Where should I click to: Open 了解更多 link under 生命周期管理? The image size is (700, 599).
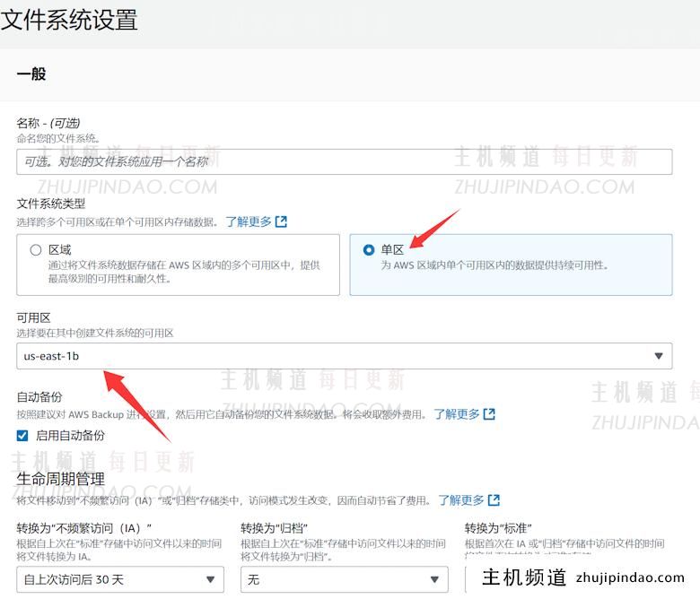(461, 500)
